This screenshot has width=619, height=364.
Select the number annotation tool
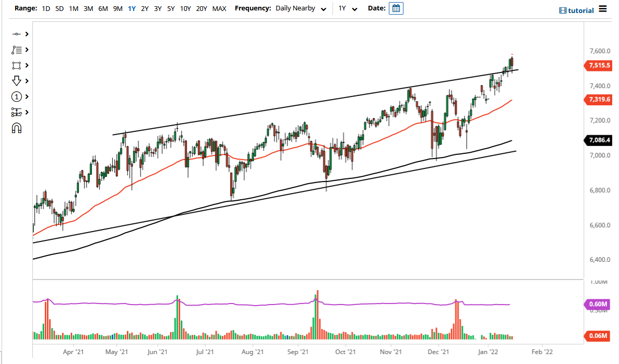[17, 96]
